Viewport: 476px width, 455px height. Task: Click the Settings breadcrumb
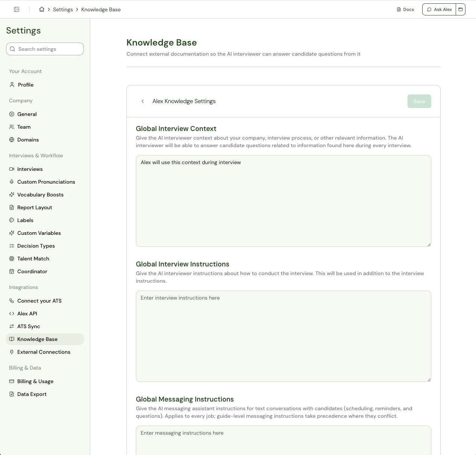click(x=63, y=9)
